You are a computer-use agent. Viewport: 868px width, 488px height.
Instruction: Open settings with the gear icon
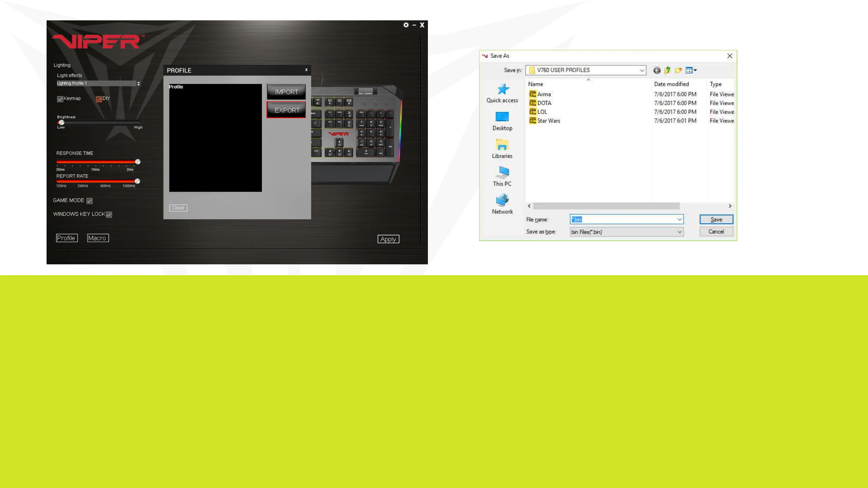click(x=406, y=25)
